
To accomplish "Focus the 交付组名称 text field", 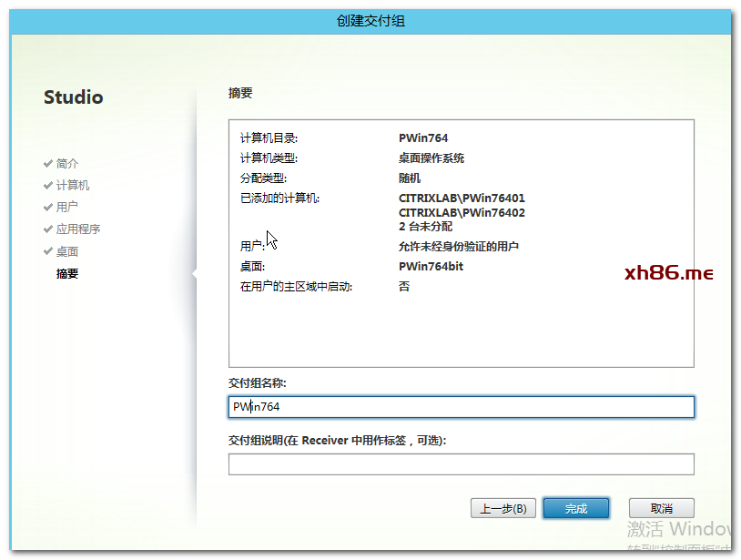I will pos(461,407).
